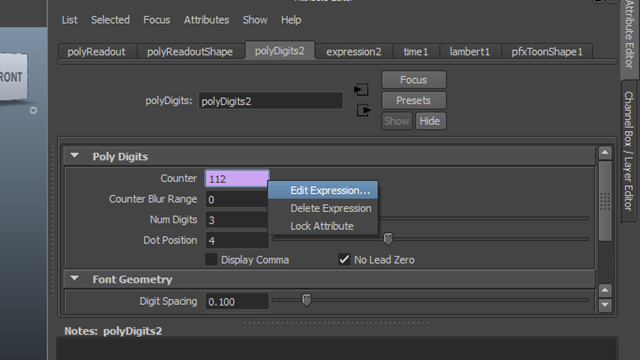Switch to the lambert1 tab
The height and width of the screenshot is (360, 640).
(x=469, y=52)
